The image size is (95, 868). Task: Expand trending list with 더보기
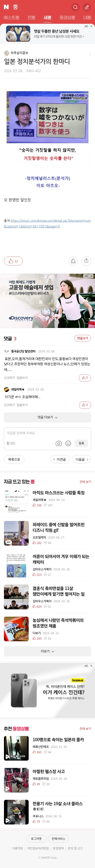(47, 651)
